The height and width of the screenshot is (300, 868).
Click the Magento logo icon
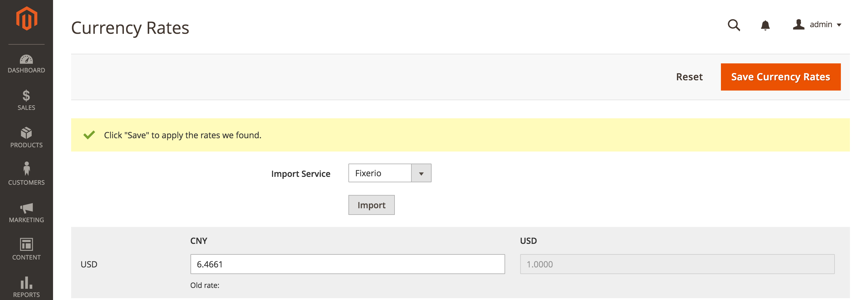point(26,19)
